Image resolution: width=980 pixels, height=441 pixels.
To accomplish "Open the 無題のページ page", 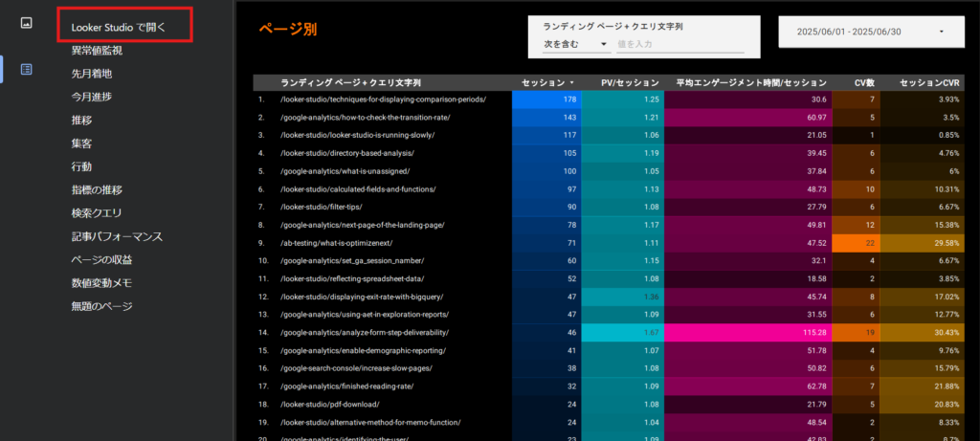I will (101, 306).
